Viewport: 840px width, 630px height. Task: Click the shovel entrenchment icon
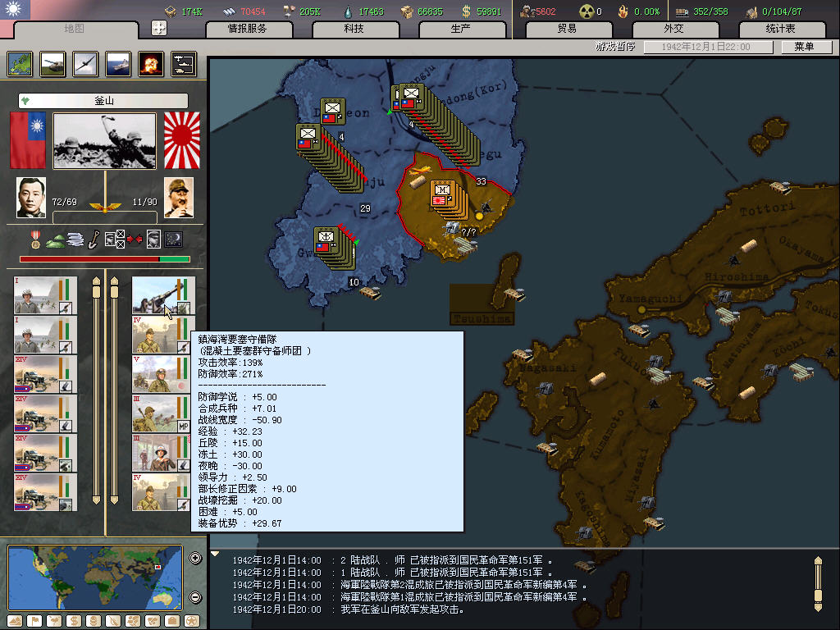click(x=94, y=240)
